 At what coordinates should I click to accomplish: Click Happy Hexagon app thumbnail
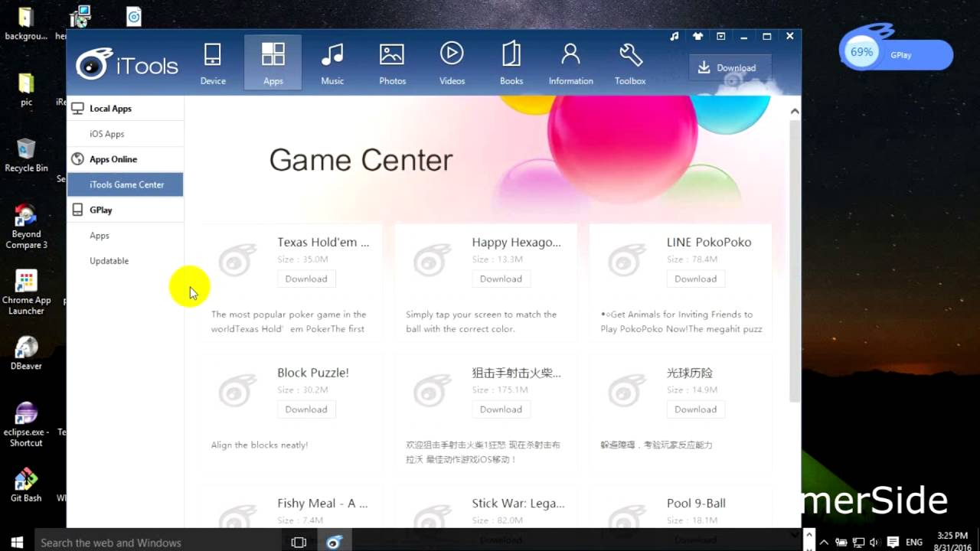pyautogui.click(x=433, y=262)
